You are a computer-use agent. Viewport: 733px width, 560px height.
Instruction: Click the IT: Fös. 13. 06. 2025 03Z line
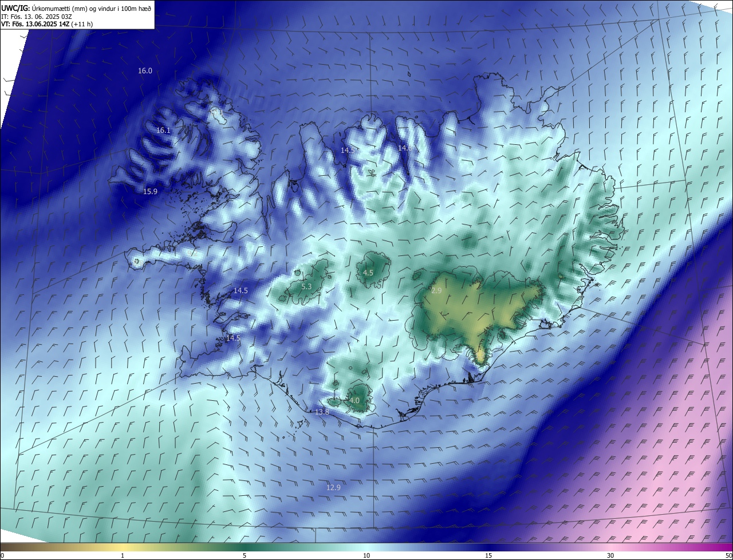(36, 17)
